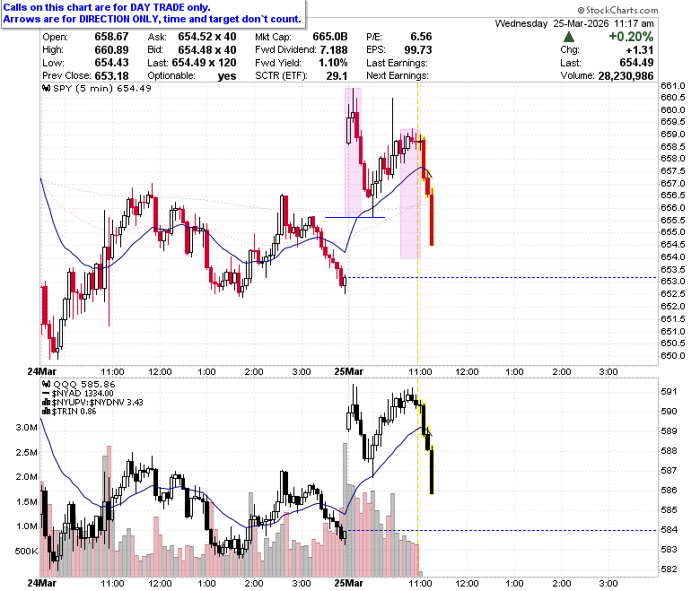Click the latest yellow-highlighted SPY candle
The image size is (700, 591).
(x=432, y=217)
